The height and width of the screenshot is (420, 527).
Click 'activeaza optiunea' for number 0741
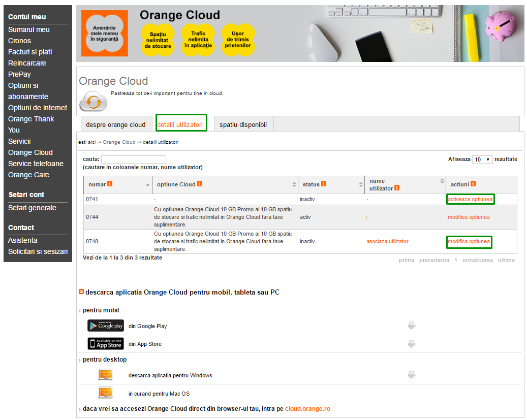tap(470, 199)
